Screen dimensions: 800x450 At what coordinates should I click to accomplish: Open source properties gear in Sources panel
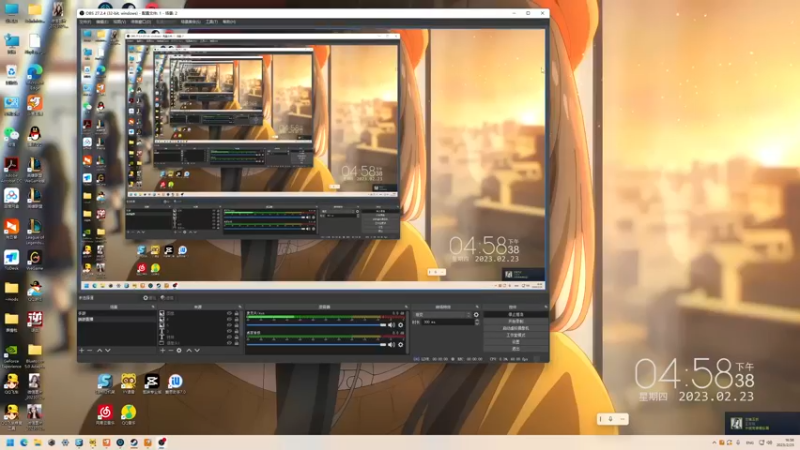click(x=179, y=351)
